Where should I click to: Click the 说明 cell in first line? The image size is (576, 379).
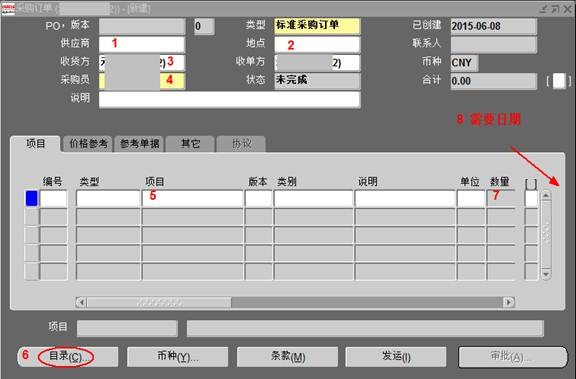pyautogui.click(x=405, y=198)
